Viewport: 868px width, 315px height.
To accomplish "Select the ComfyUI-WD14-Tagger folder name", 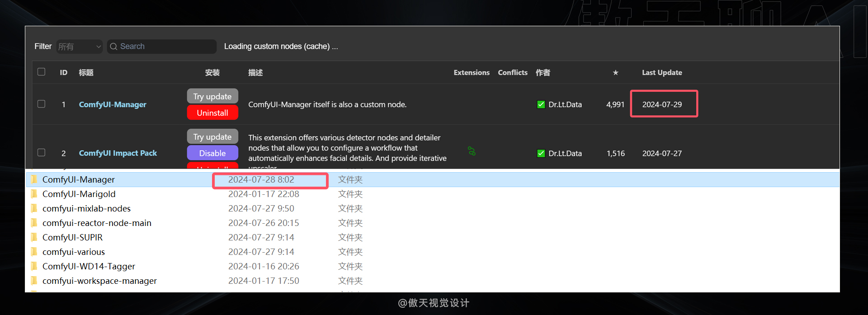I will (89, 266).
